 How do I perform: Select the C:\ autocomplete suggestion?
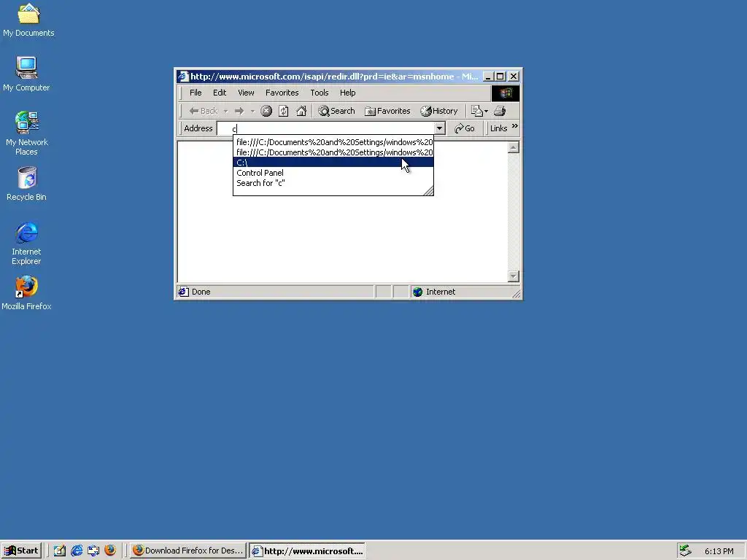pos(333,163)
